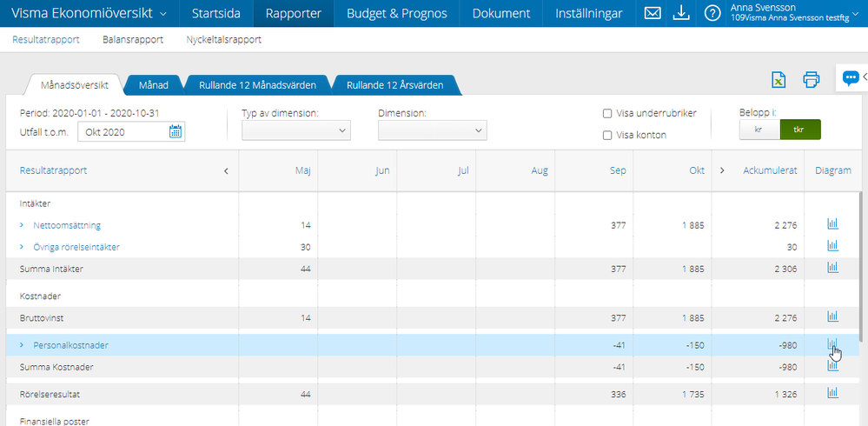868x426 pixels.
Task: Enable Visa underrubriker checkbox
Action: [607, 113]
